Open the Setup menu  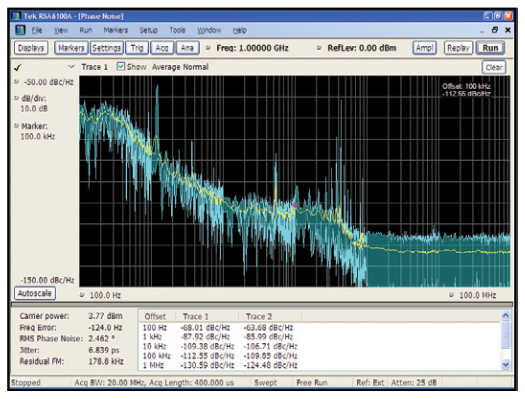click(x=148, y=30)
